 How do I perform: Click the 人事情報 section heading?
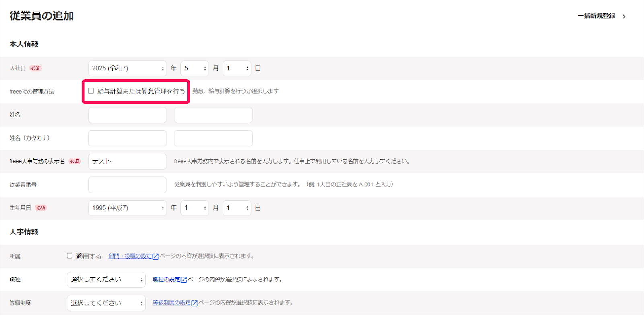click(x=24, y=232)
